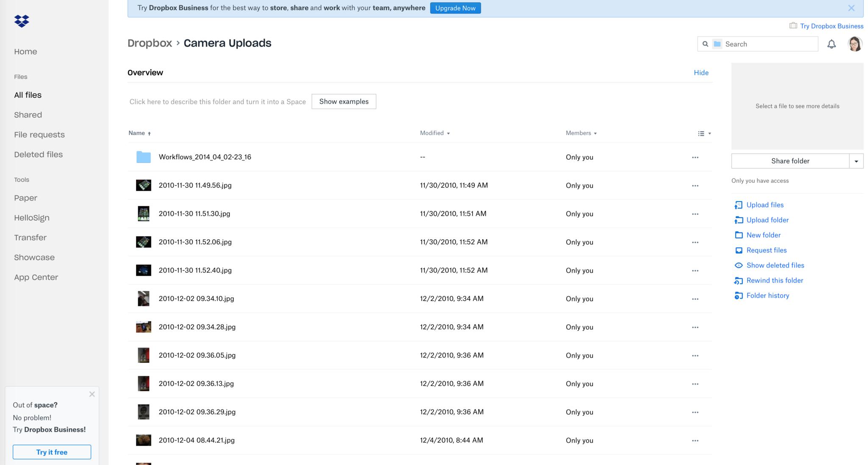The image size is (868, 465).
Task: Open more options for 2010-12-02 09.36.05.jpg
Action: [x=695, y=356]
